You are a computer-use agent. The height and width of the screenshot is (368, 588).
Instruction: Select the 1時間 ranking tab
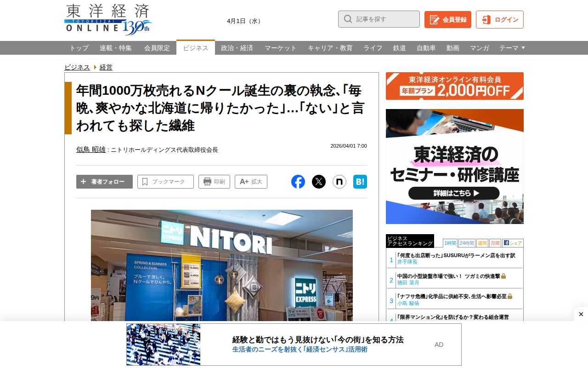pos(450,243)
